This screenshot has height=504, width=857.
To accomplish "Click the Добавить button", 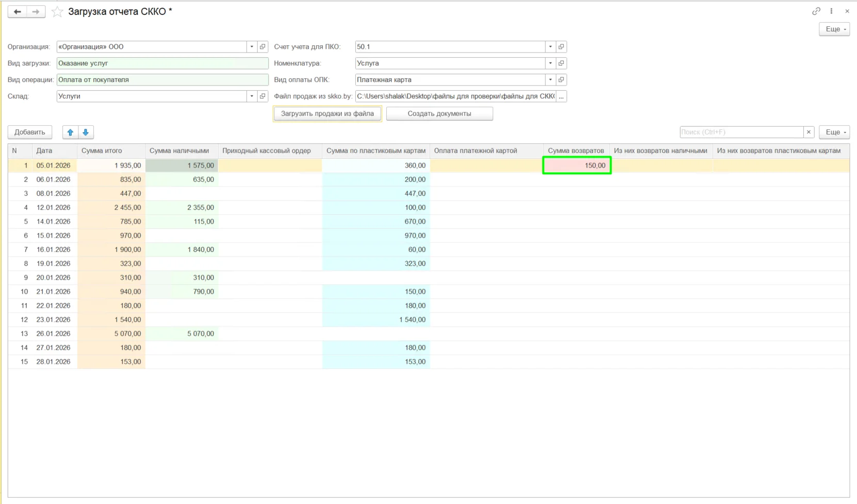I will click(x=30, y=132).
